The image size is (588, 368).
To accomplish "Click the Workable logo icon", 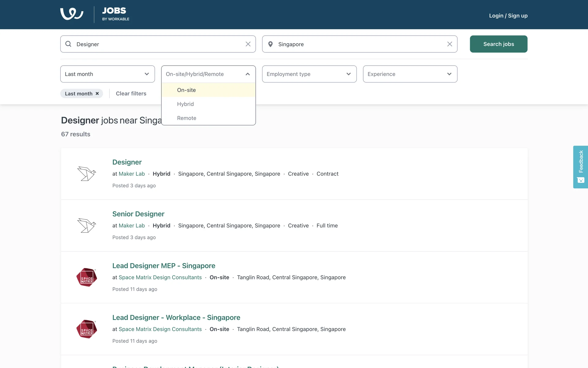I will [x=72, y=14].
